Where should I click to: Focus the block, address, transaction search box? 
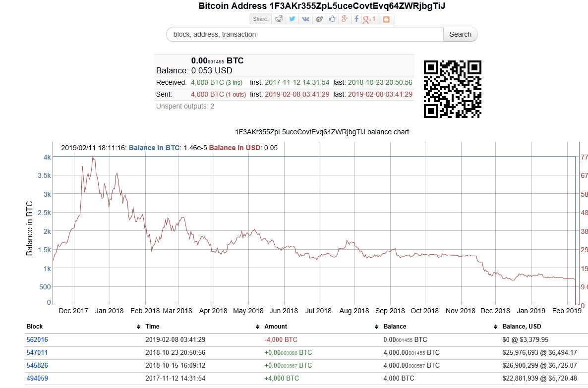coord(305,34)
